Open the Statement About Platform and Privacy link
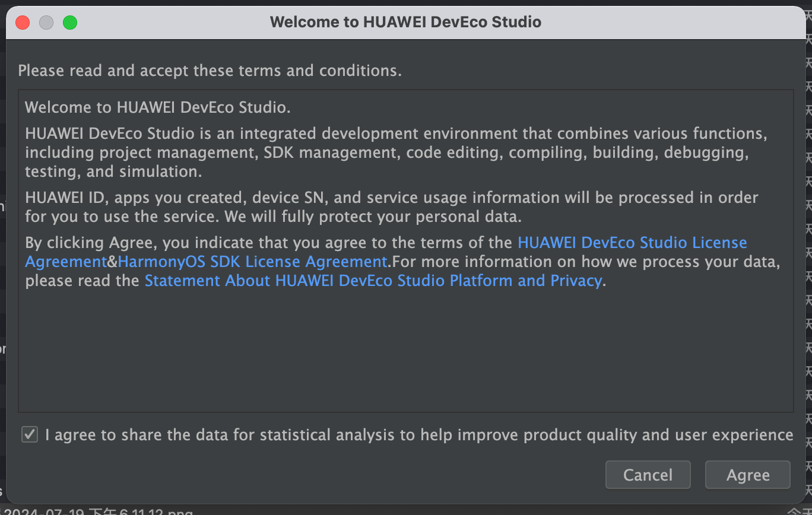The image size is (812, 515). tap(373, 281)
